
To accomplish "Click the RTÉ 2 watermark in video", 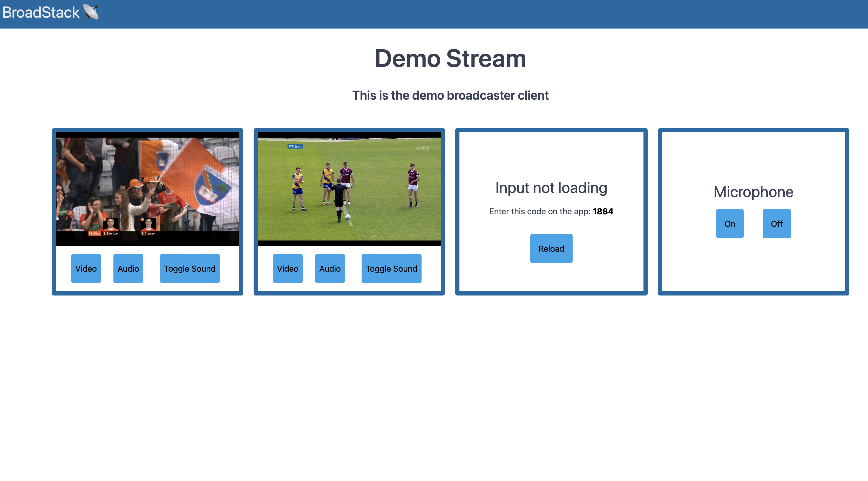I will click(423, 149).
